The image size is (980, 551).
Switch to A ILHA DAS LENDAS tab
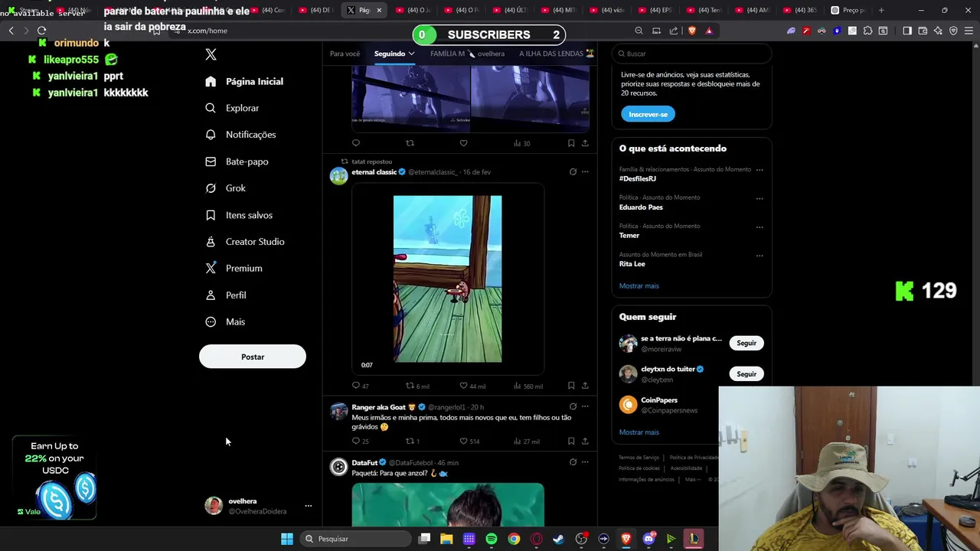[x=556, y=54]
